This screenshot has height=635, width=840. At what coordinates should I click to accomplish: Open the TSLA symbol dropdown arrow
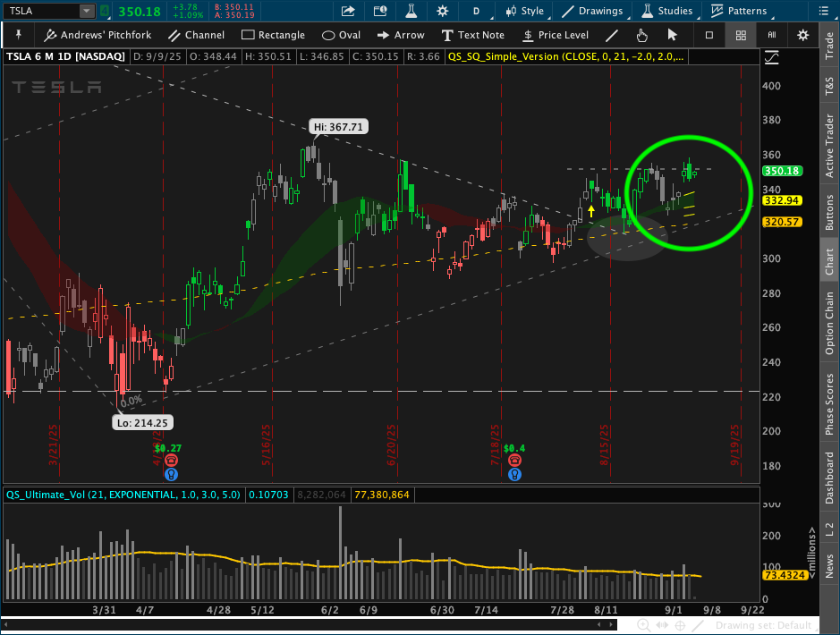(86, 11)
